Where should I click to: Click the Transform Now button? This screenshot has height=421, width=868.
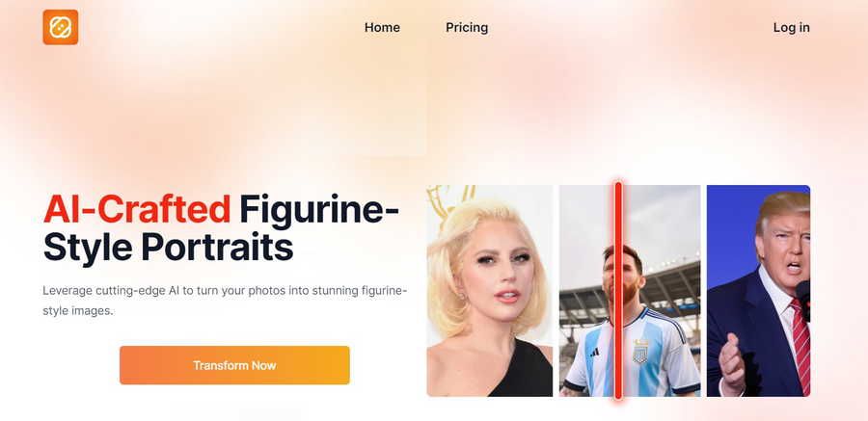pos(234,365)
